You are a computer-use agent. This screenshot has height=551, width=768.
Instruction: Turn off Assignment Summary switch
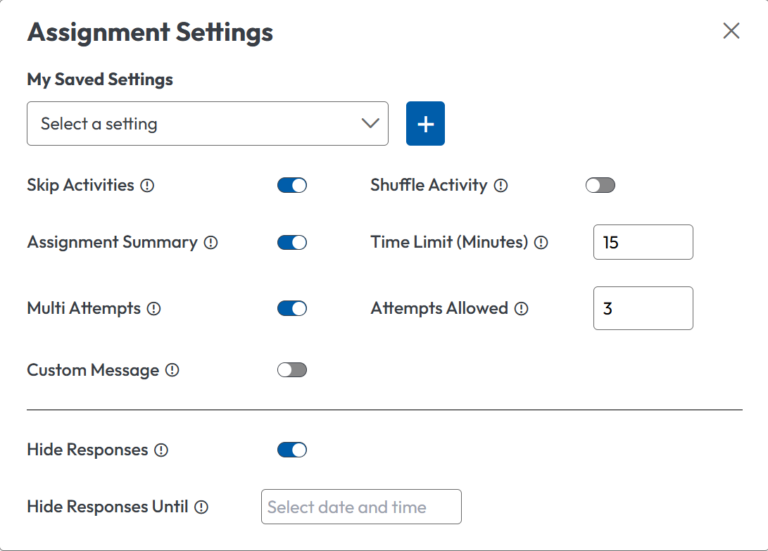[x=292, y=242]
